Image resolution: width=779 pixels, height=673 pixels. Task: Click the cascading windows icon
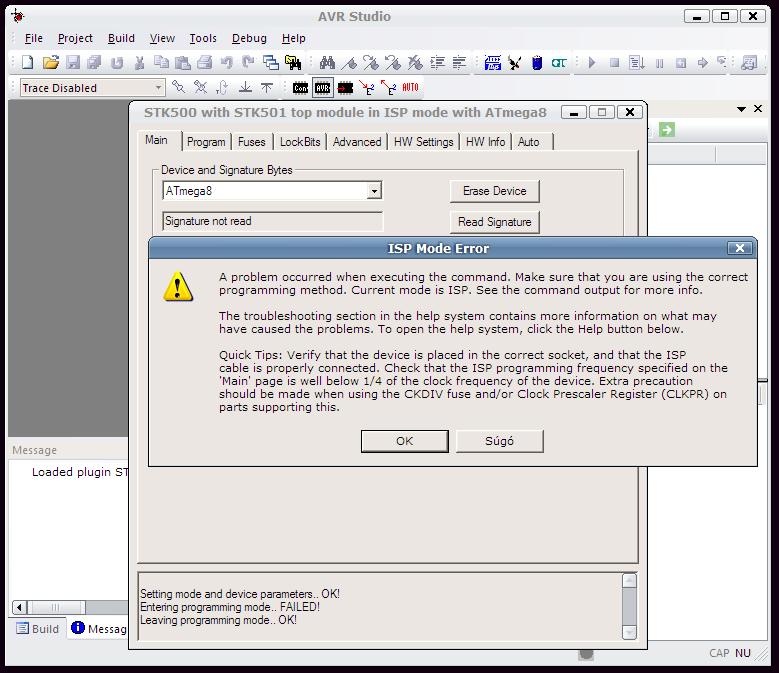pyautogui.click(x=271, y=63)
